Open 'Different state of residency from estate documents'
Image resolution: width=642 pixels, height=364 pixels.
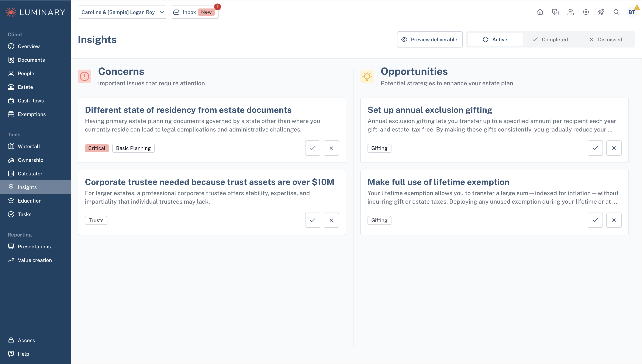tap(188, 110)
